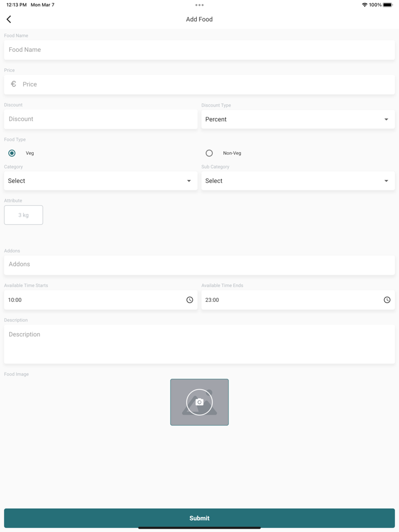The height and width of the screenshot is (532, 399).
Task: Open clock icon for Available Time Ends
Action: 387,300
